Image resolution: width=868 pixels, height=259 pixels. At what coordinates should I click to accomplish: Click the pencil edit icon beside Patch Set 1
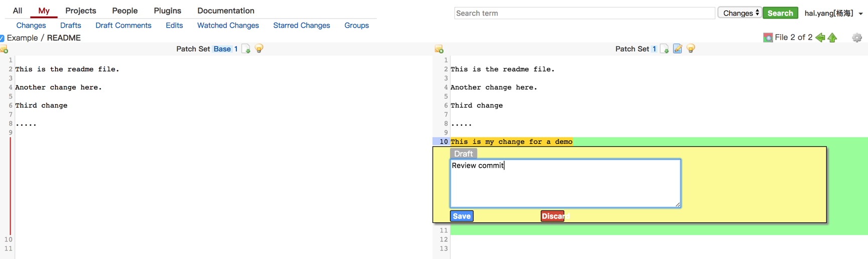point(677,49)
